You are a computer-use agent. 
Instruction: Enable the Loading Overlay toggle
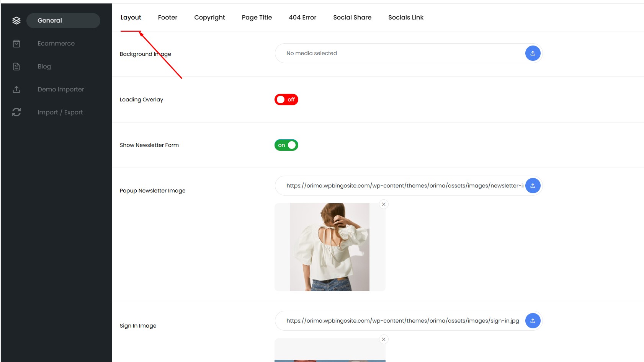[x=286, y=99]
